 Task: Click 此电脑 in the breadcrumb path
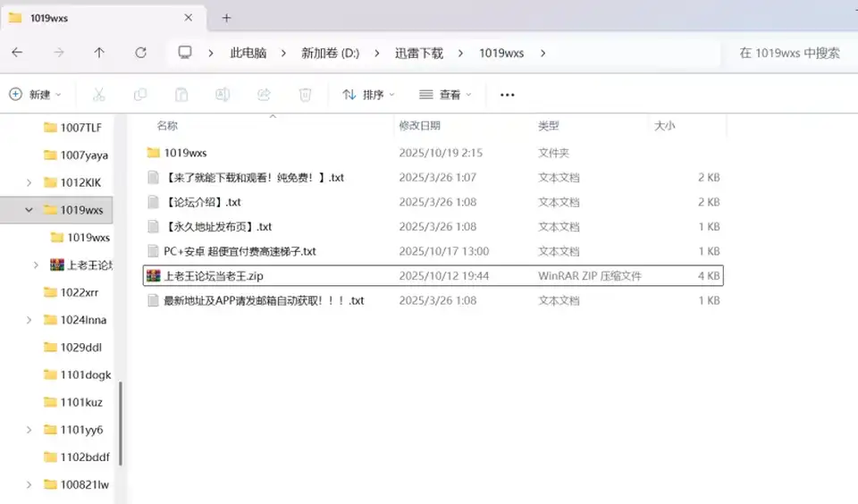248,53
